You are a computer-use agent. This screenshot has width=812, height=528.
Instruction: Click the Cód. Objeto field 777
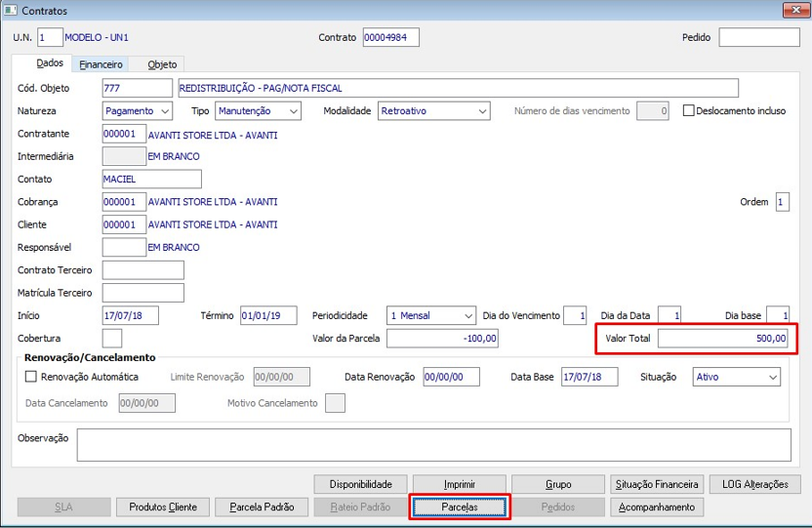tap(138, 88)
